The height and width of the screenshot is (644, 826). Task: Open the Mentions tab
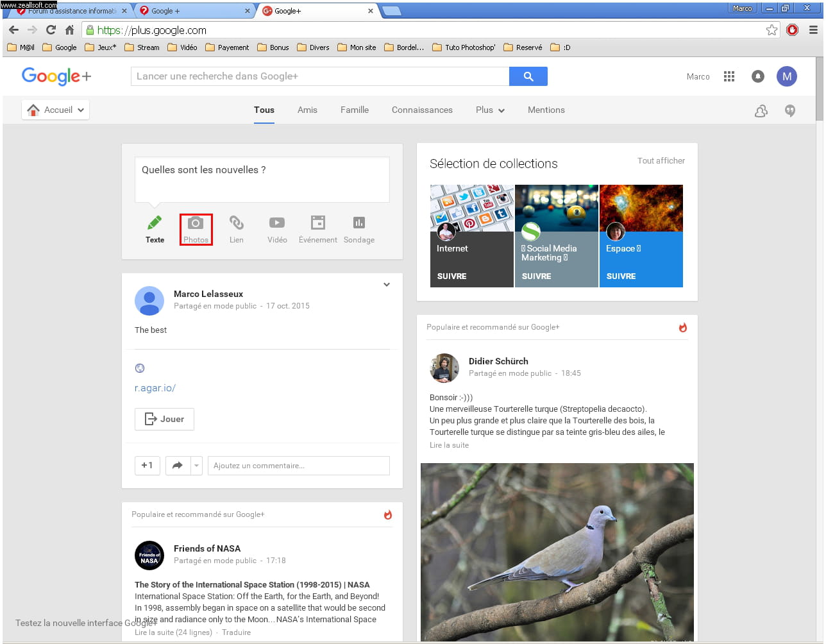click(546, 110)
